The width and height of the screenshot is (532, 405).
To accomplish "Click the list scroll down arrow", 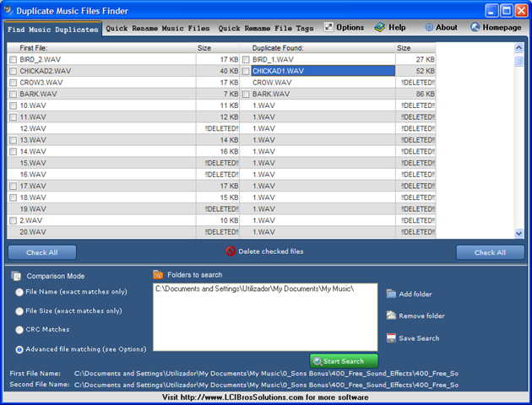I will (518, 233).
